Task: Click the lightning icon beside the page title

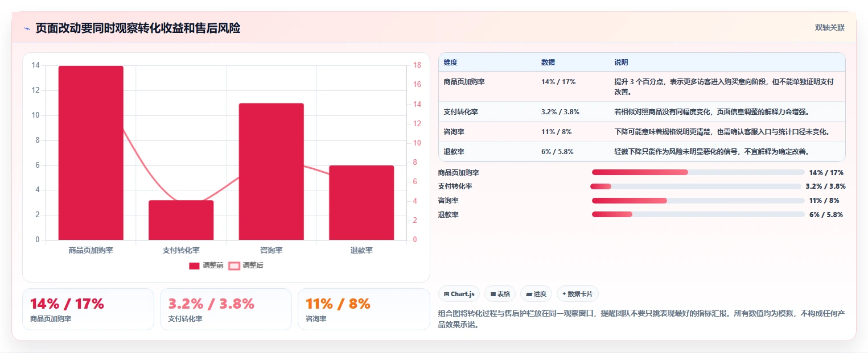Action: 27,28
